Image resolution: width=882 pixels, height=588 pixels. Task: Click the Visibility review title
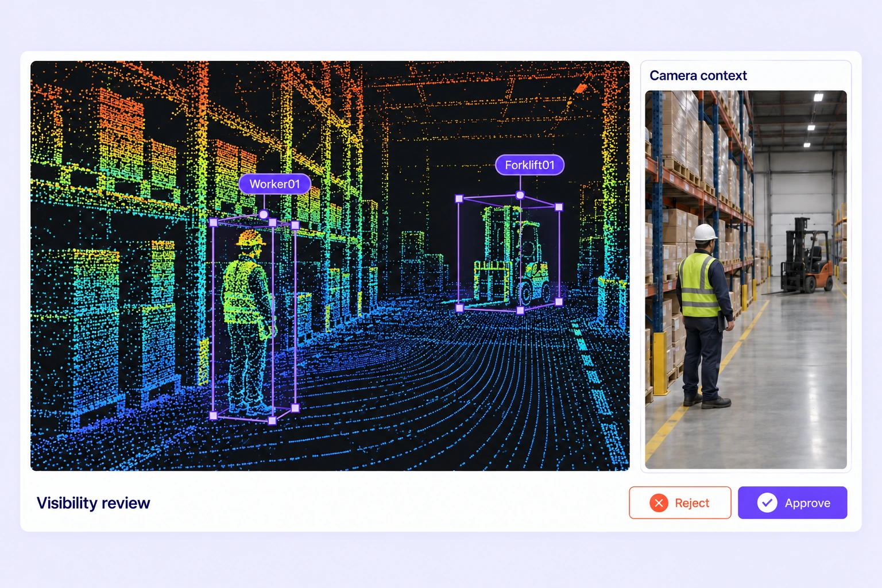[x=93, y=503]
